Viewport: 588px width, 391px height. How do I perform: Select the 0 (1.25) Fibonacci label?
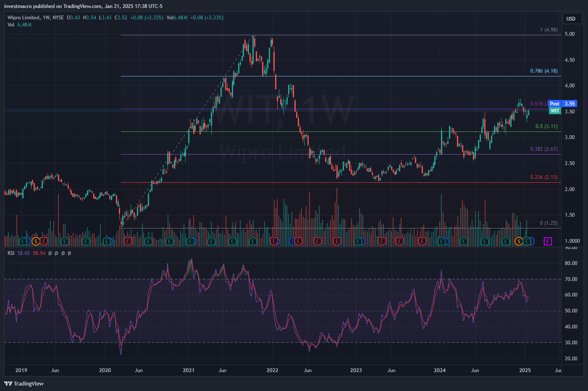549,223
